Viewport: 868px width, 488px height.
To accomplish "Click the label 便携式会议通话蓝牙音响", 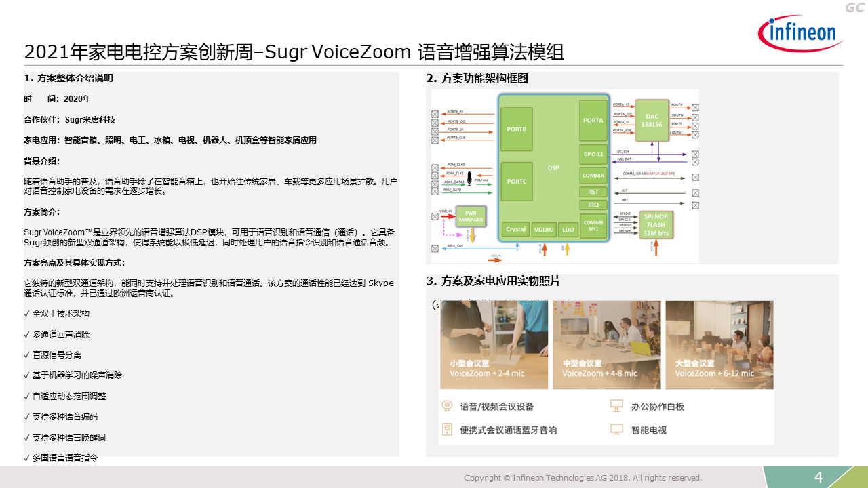I will [509, 430].
